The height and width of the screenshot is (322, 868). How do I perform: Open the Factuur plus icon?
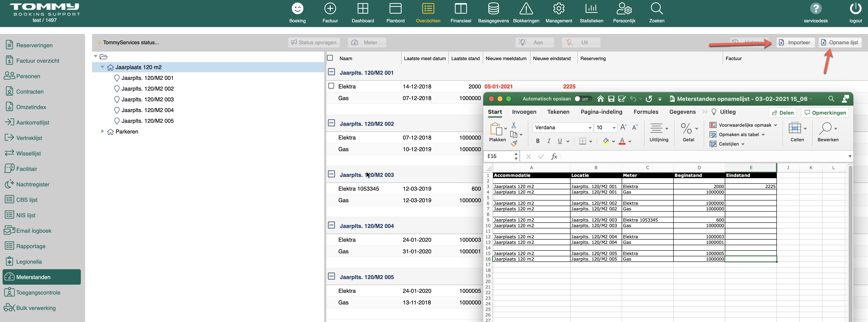(x=330, y=9)
